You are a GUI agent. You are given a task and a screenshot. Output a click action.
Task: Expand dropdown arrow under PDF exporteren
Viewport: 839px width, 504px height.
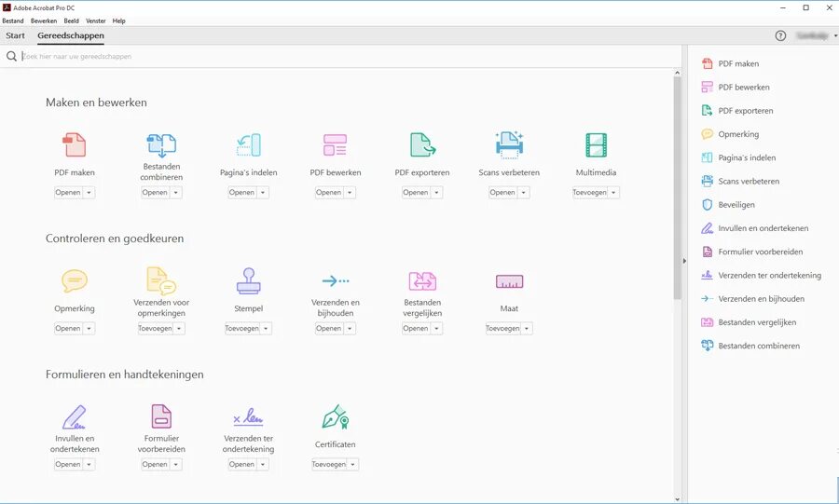pos(436,193)
